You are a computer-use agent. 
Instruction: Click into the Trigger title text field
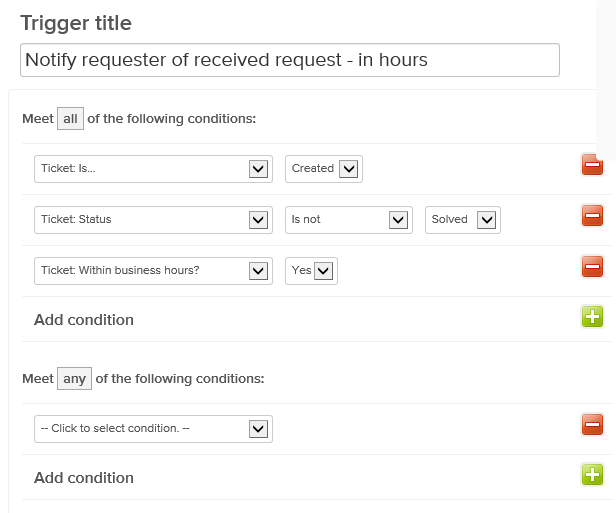pyautogui.click(x=289, y=60)
